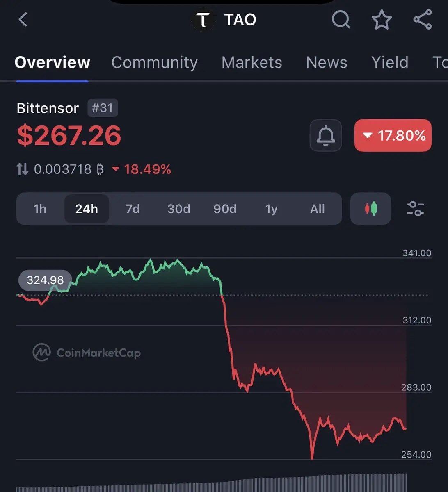448x492 pixels.
Task: Select the 30d chart range
Action: tap(179, 209)
